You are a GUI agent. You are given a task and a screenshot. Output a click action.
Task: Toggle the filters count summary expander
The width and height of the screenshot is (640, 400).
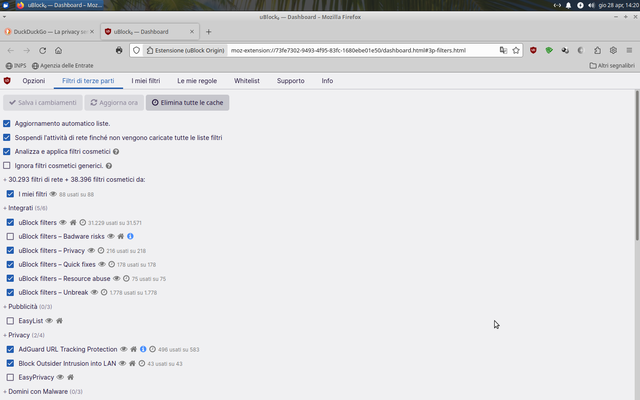74,180
